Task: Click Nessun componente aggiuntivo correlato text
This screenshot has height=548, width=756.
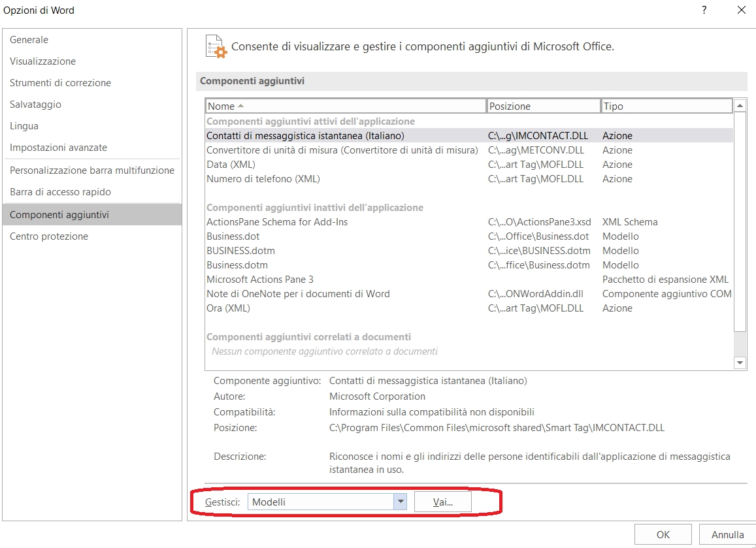Action: (325, 351)
